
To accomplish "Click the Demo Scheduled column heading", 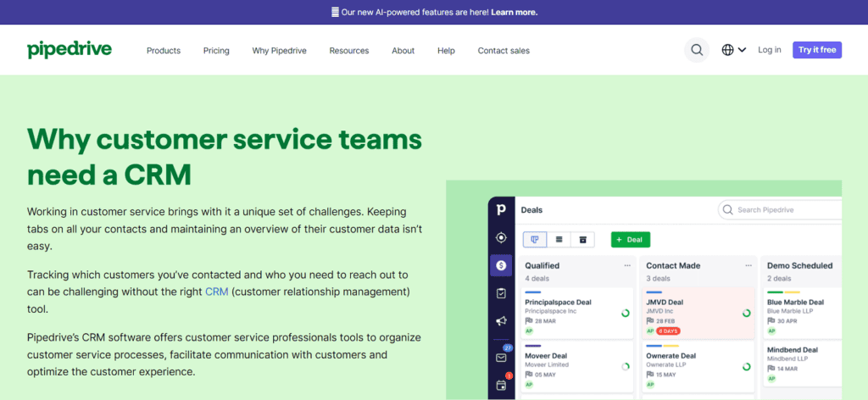I will tap(799, 265).
